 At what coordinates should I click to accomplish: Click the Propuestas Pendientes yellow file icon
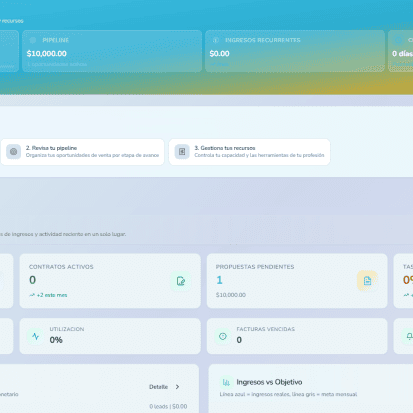367,281
